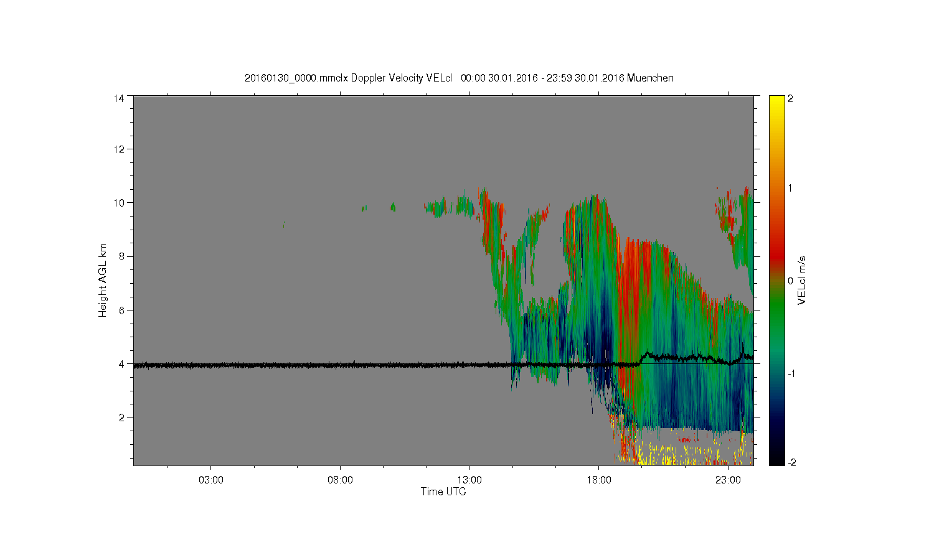Viewport: 934px width, 560px height.
Task: Select the 12 km height axis label
Action: click(118, 149)
